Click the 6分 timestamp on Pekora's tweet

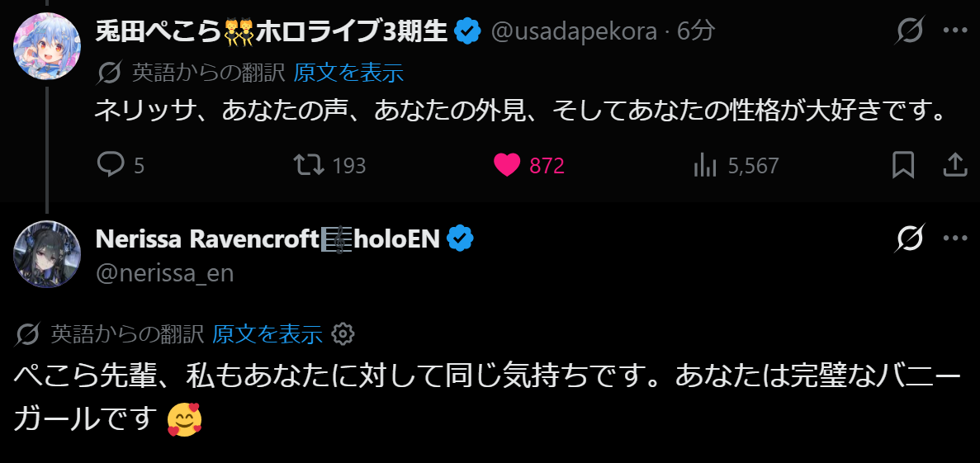click(x=697, y=31)
